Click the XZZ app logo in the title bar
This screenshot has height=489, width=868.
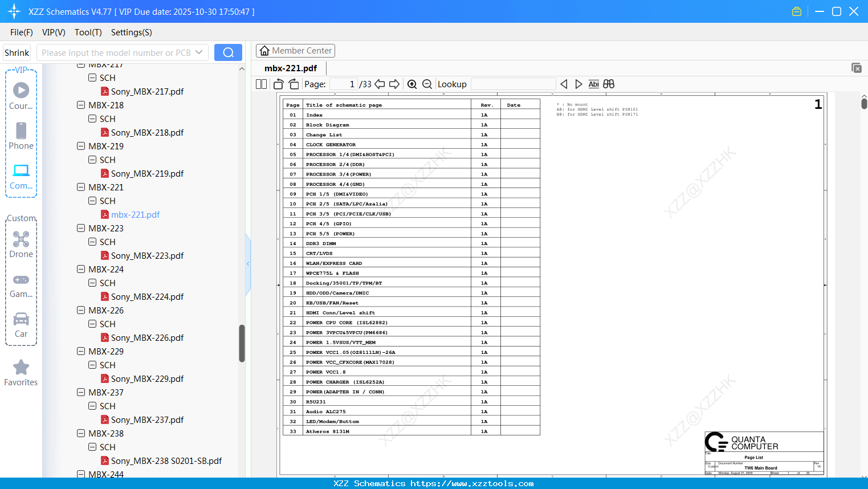coord(14,11)
